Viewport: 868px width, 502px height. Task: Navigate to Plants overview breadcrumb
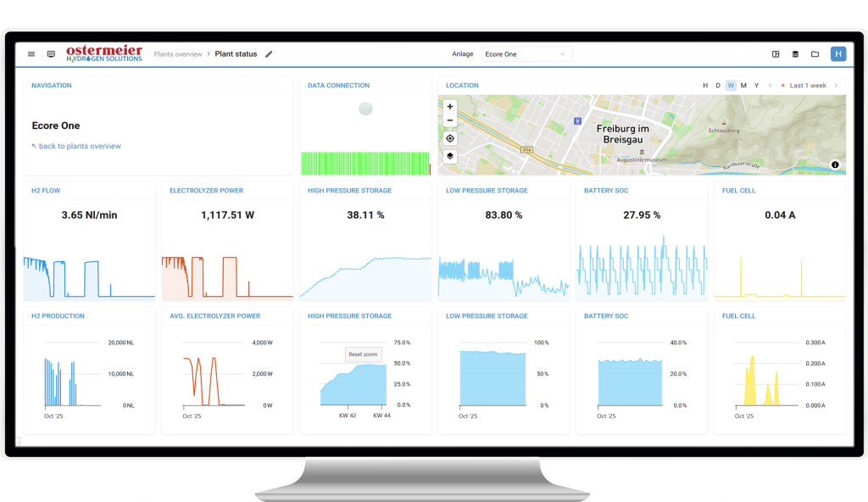pyautogui.click(x=177, y=54)
